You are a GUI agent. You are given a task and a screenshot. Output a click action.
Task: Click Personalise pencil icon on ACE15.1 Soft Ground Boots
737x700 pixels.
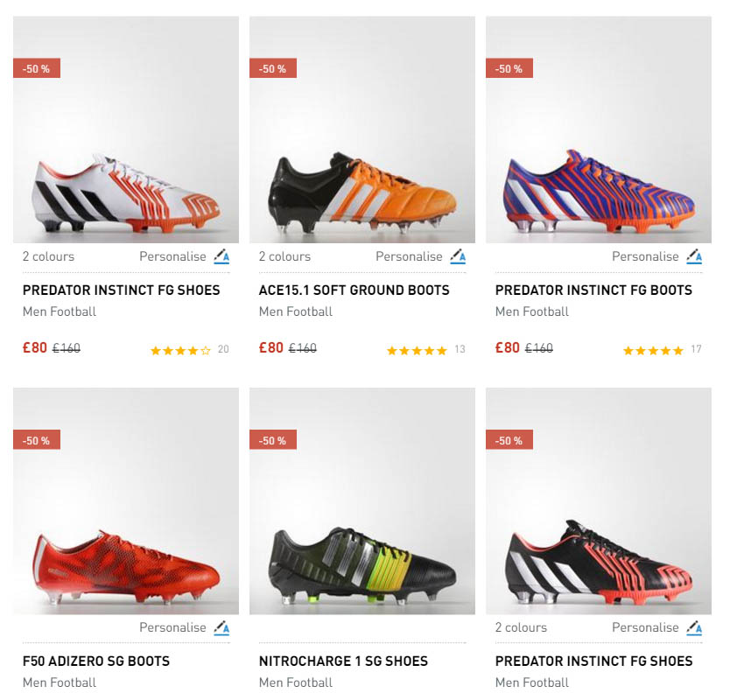tap(458, 256)
